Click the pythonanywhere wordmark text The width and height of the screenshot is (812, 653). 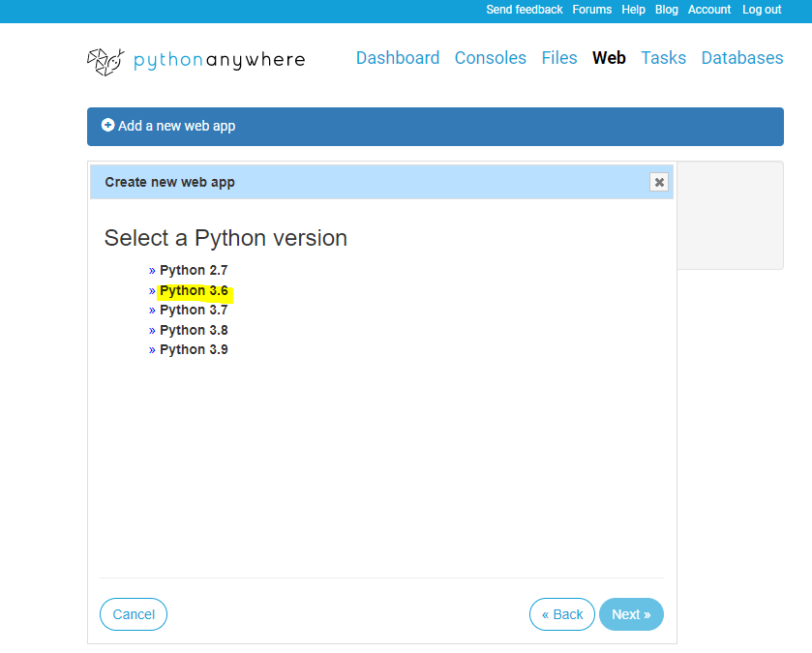click(x=220, y=60)
